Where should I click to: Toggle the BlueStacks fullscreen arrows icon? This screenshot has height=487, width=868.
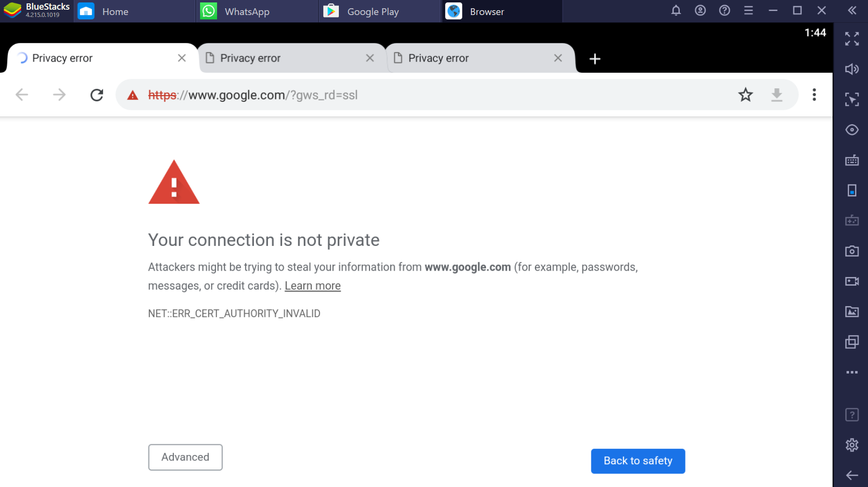tap(851, 39)
